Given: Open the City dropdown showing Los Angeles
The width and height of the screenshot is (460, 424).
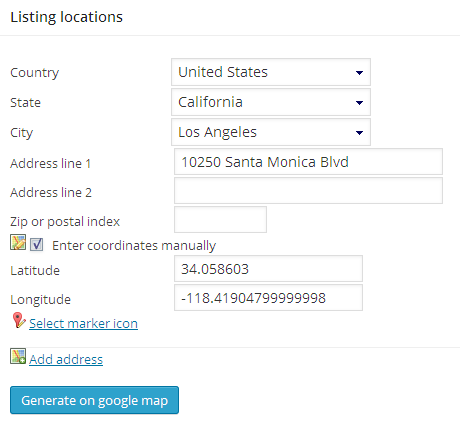Looking at the screenshot, I should pyautogui.click(x=271, y=132).
